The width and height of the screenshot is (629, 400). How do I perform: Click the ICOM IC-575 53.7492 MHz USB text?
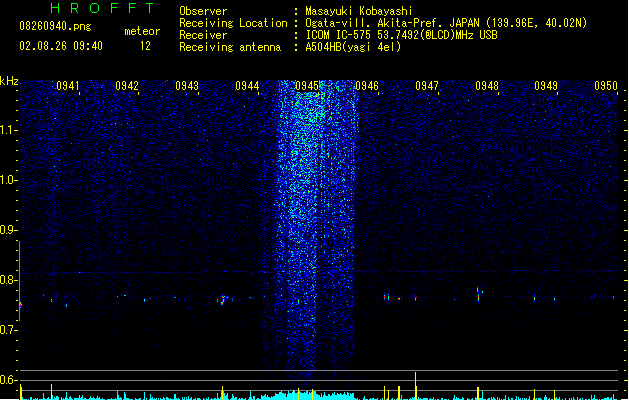coord(402,35)
